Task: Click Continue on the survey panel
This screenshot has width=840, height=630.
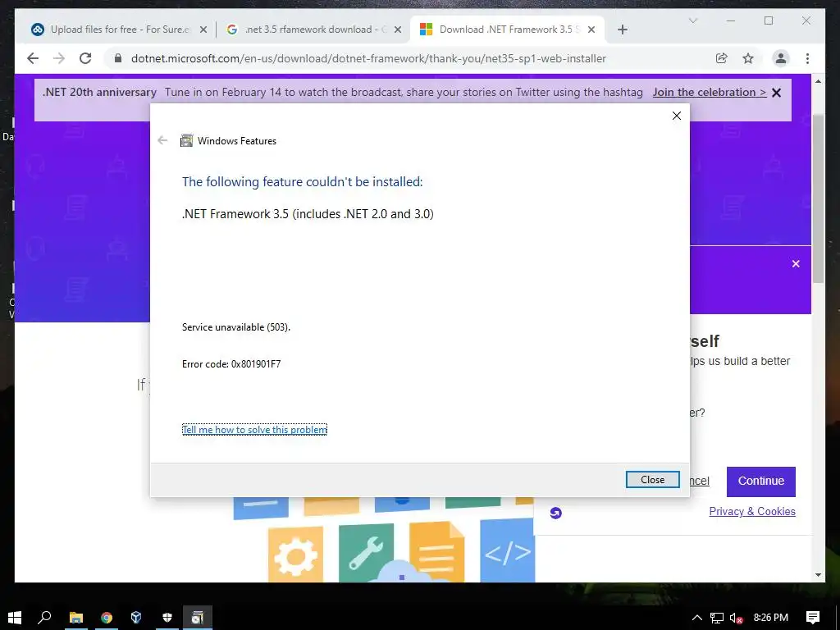Action: click(x=760, y=481)
